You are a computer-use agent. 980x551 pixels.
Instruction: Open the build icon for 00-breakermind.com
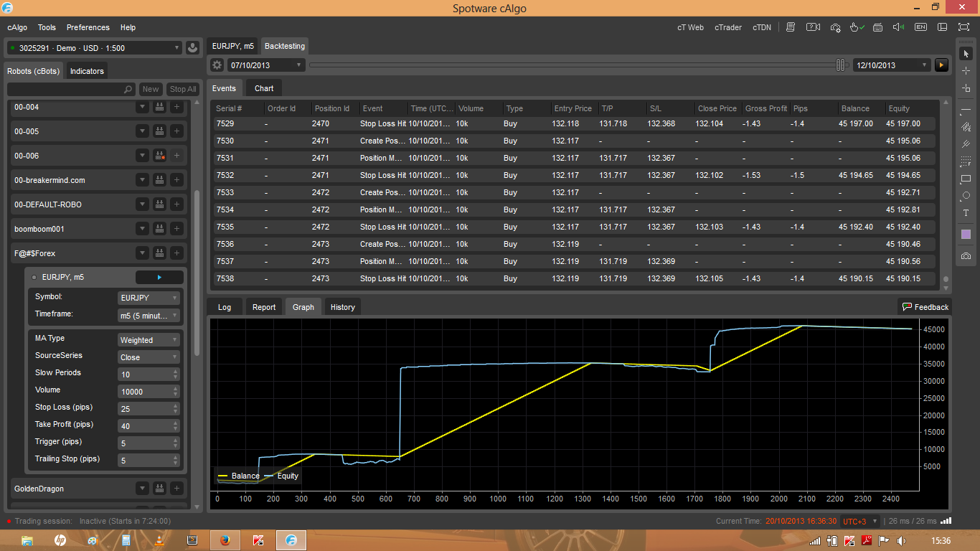pos(159,181)
